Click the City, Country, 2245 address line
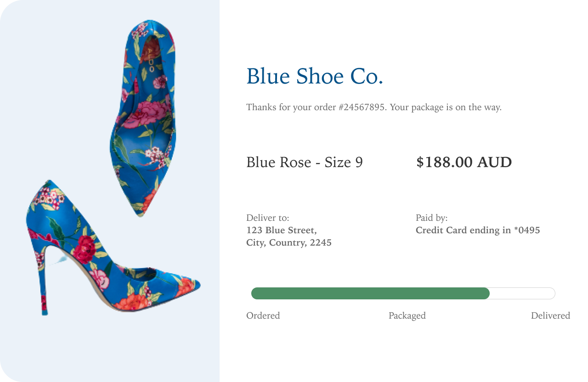The height and width of the screenshot is (382, 588). tap(289, 242)
